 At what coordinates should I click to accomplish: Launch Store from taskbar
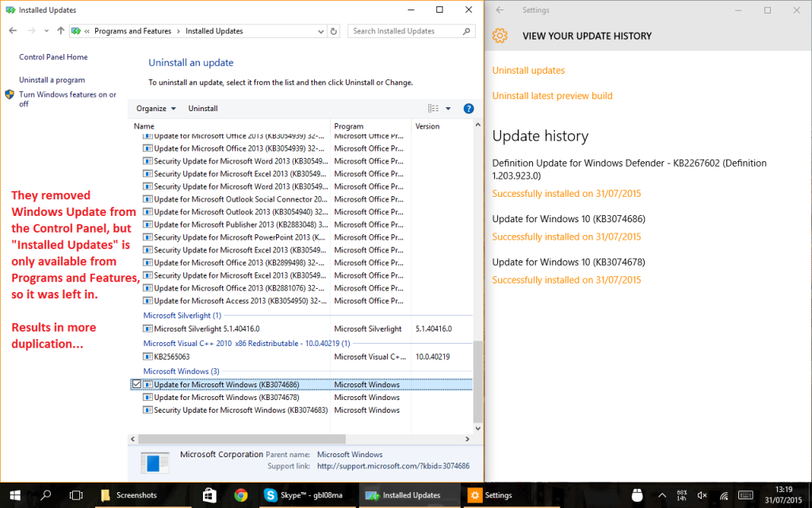pyautogui.click(x=209, y=495)
